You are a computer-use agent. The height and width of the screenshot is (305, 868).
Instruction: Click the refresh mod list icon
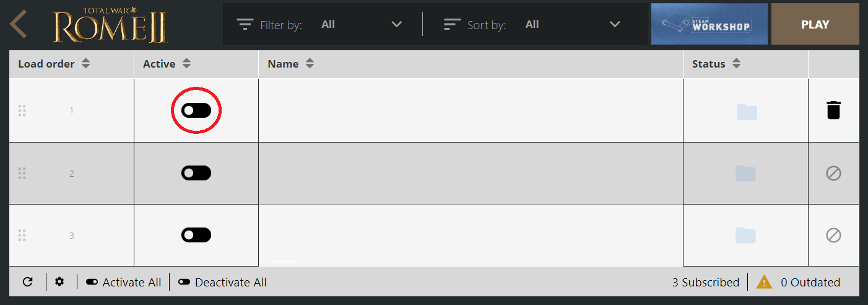(27, 282)
